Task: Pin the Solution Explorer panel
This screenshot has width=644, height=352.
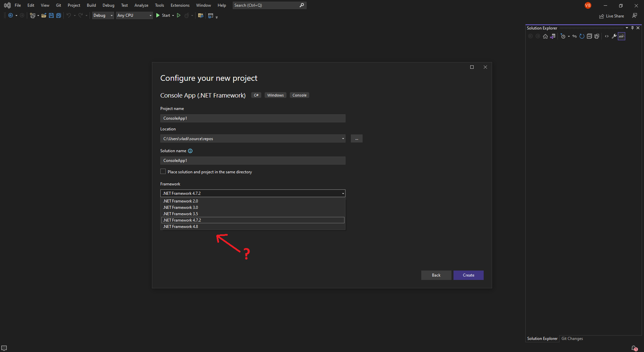Action: pos(632,28)
